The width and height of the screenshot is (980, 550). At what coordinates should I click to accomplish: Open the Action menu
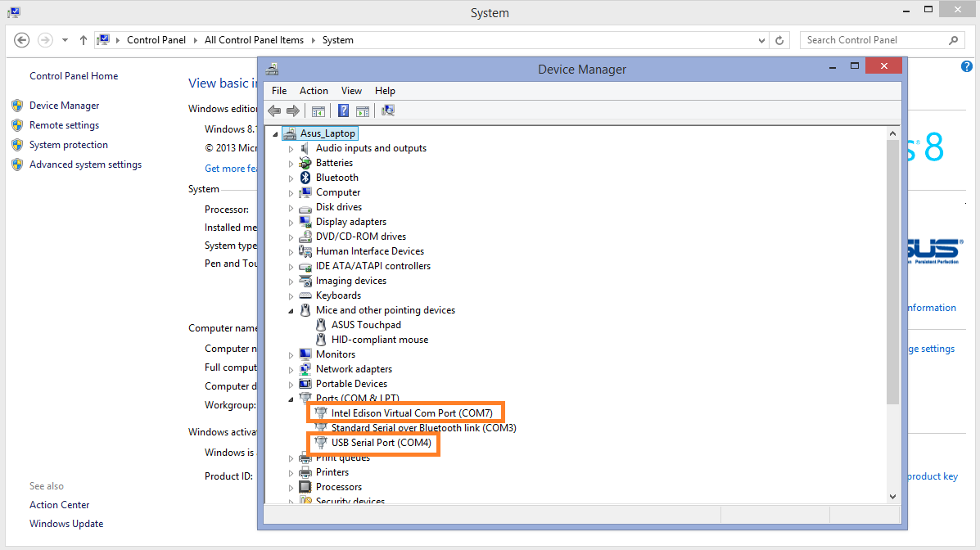pyautogui.click(x=314, y=91)
